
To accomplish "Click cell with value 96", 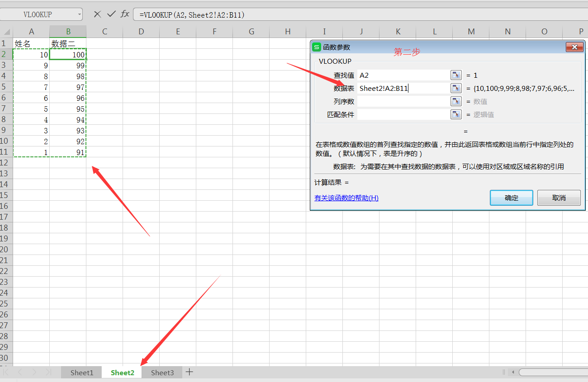I will tap(68, 98).
